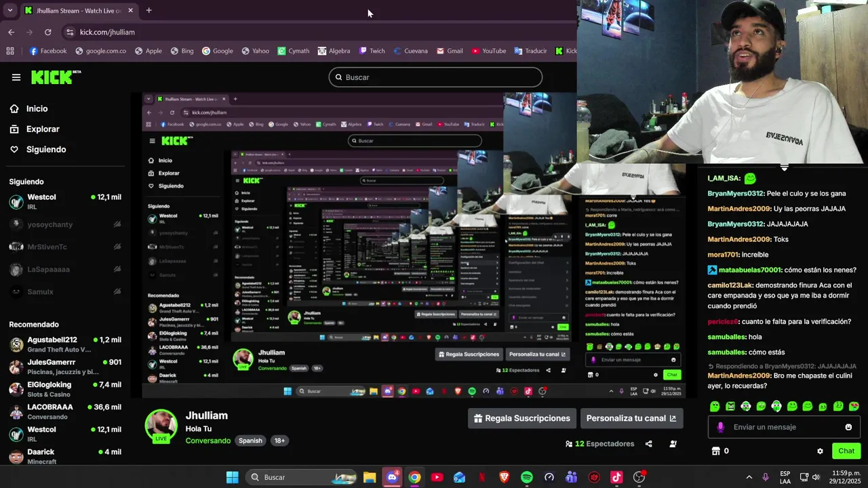The width and height of the screenshot is (868, 488).
Task: Open yosoychanty offline channel in Siguiendo
Action: [65, 224]
